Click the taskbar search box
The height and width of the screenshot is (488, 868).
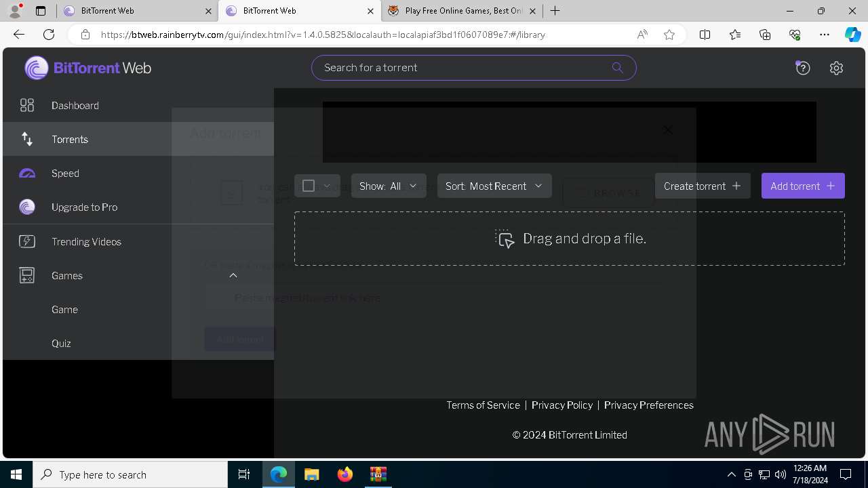130,474
